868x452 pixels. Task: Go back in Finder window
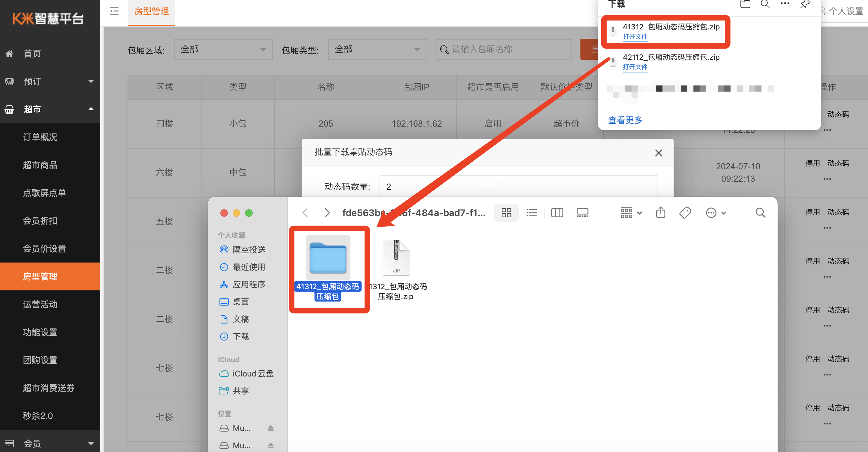tap(305, 213)
